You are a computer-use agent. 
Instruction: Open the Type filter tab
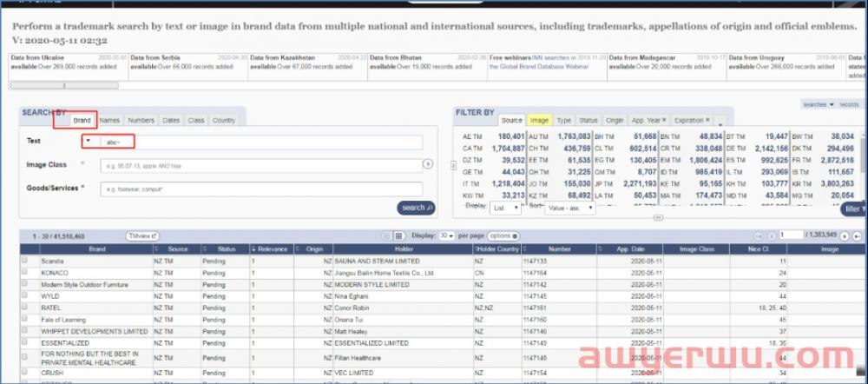coord(563,120)
